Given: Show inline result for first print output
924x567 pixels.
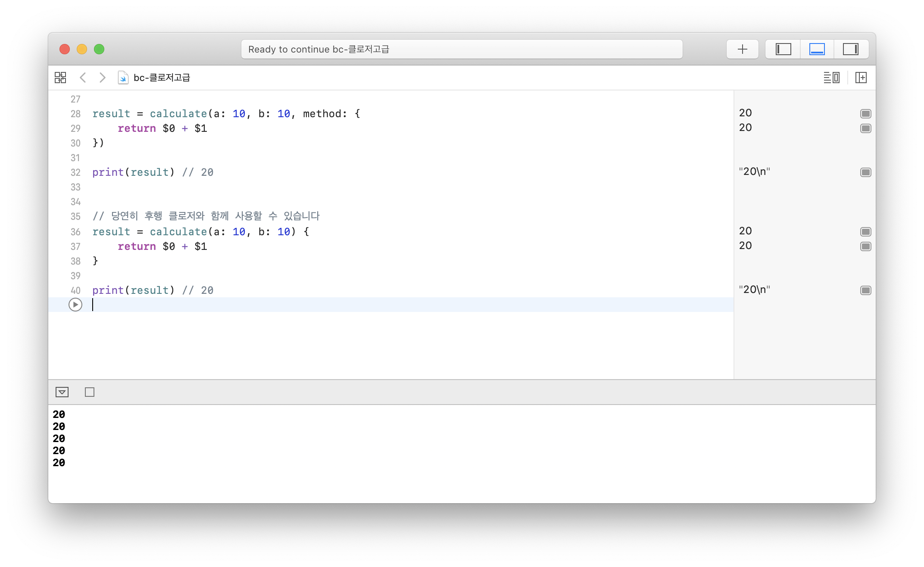Looking at the screenshot, I should point(865,172).
